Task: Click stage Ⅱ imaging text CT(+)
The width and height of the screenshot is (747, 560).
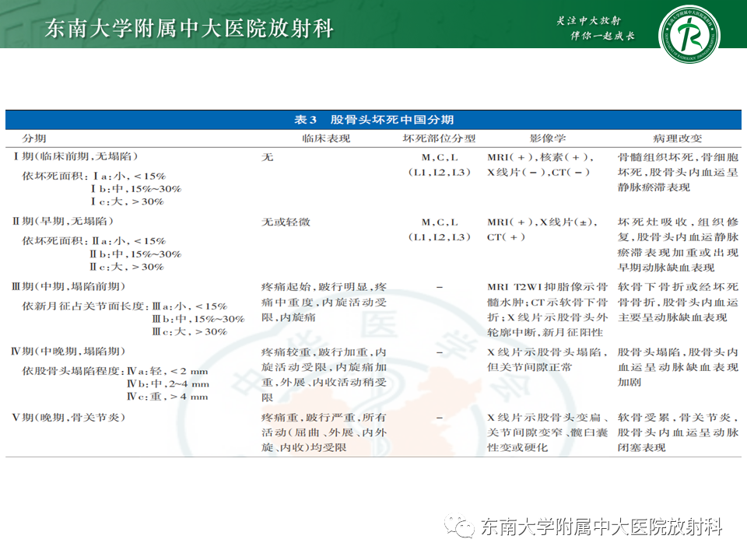Action: pyautogui.click(x=506, y=237)
